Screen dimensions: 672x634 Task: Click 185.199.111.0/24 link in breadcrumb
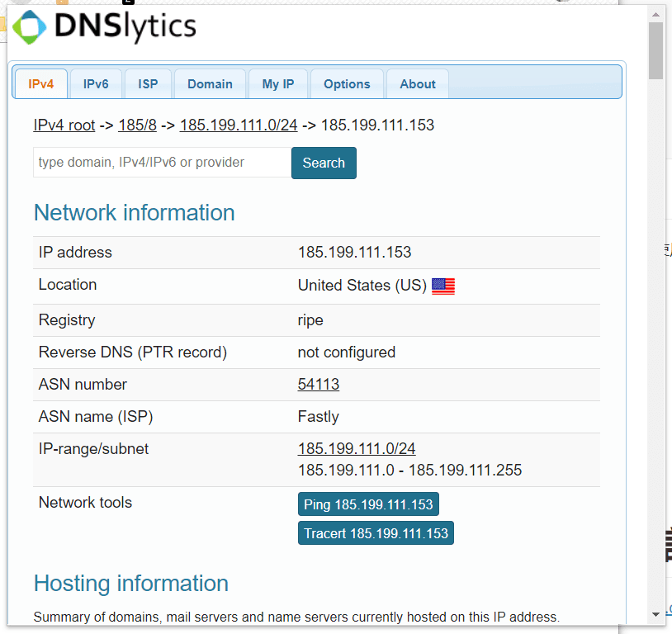[239, 125]
